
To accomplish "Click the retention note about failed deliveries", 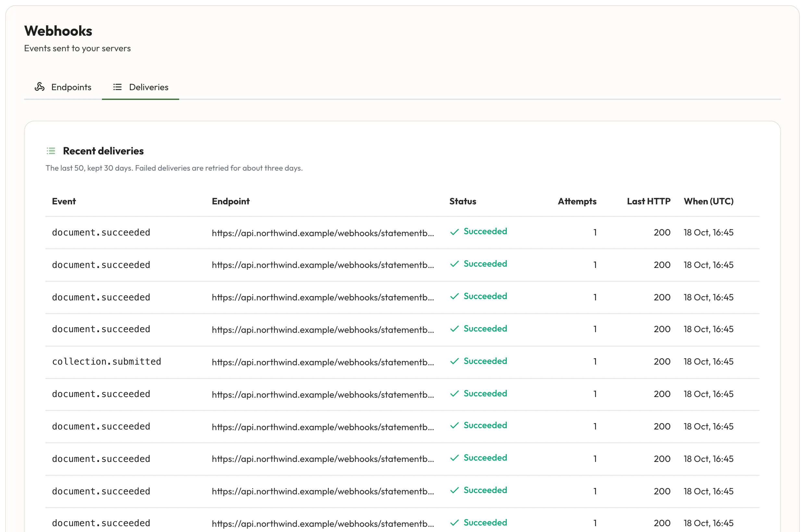I will [x=174, y=168].
